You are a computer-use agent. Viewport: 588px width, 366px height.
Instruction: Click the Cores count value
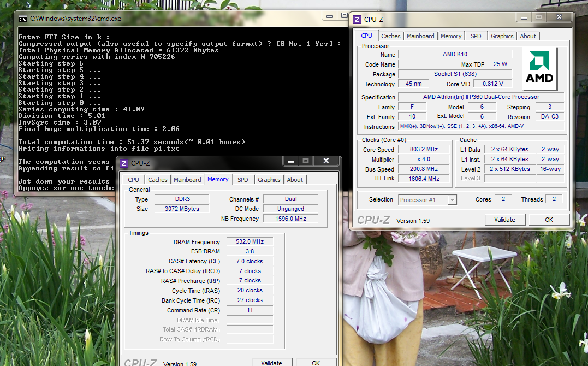[503, 199]
